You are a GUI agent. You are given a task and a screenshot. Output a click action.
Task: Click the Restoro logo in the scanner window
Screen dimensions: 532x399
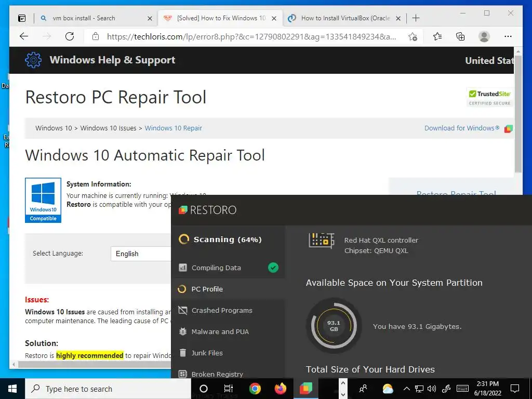[x=207, y=210]
